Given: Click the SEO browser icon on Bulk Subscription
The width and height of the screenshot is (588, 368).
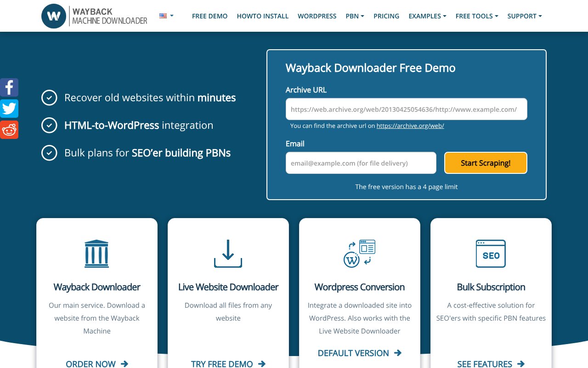Looking at the screenshot, I should point(491,253).
